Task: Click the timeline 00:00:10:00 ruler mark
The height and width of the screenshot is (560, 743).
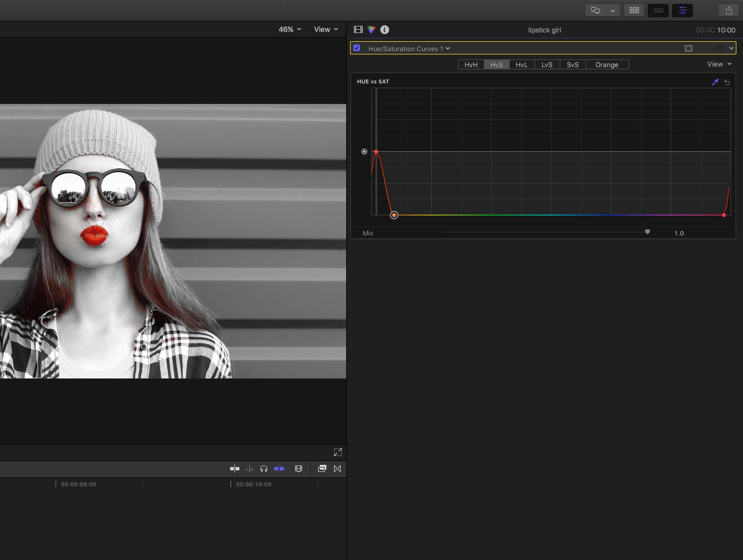Action: 254,485
